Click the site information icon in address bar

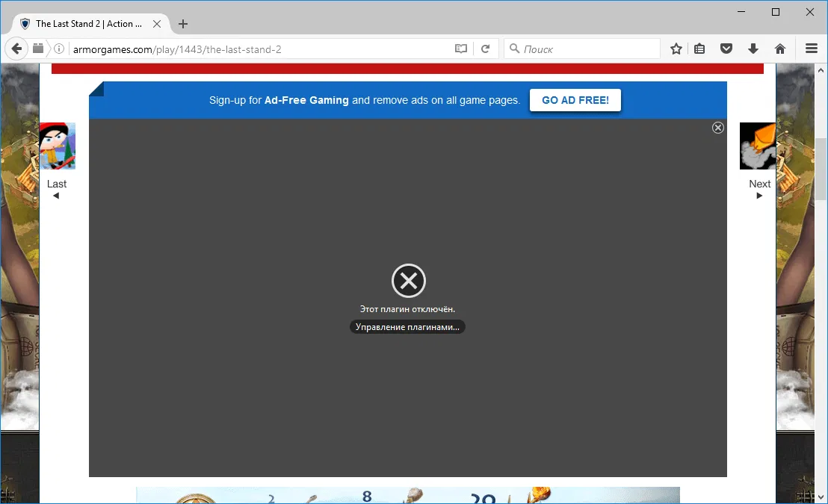coord(58,49)
